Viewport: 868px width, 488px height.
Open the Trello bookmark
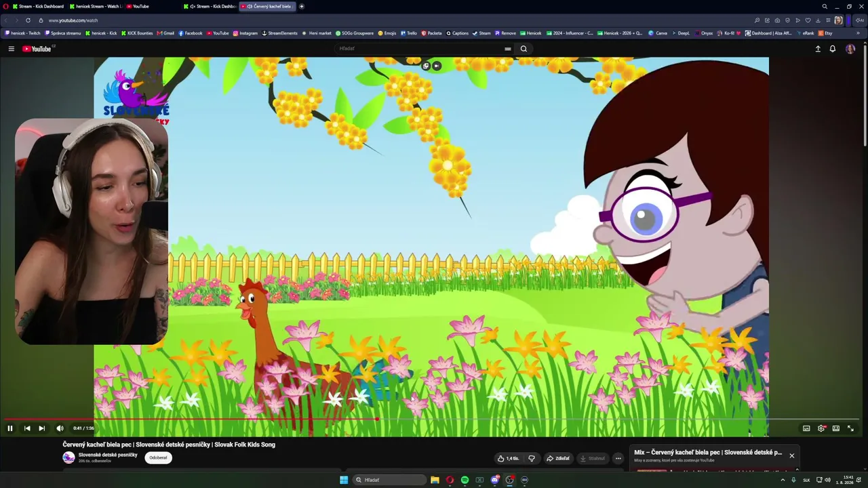[409, 33]
